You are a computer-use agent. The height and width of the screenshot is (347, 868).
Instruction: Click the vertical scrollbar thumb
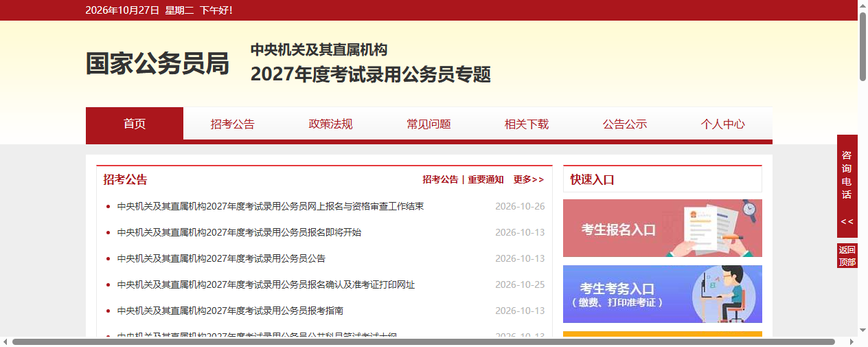863,46
